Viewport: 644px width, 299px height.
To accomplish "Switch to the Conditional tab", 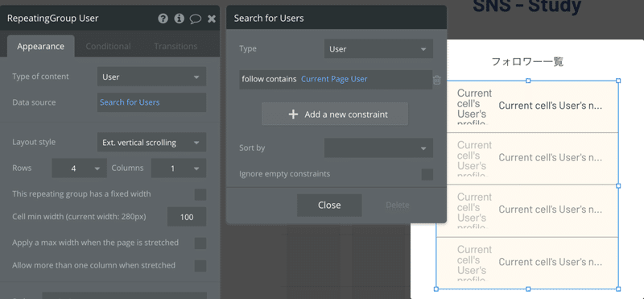I will 108,47.
